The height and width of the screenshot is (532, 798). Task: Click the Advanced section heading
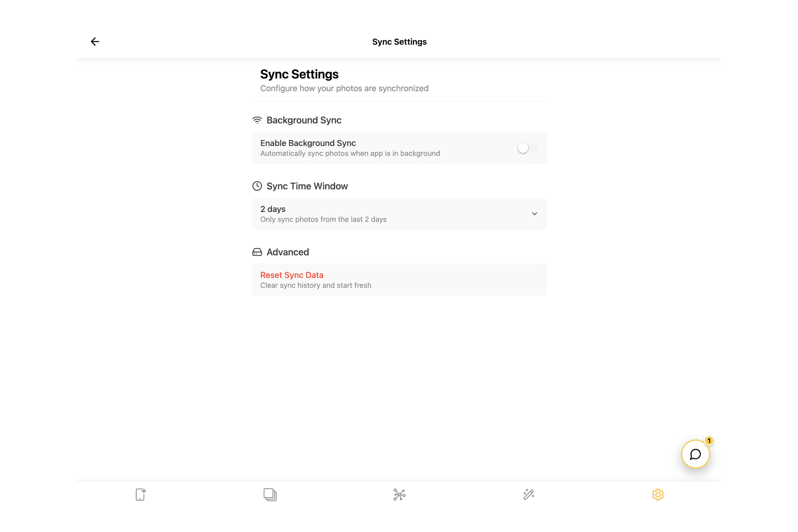coord(288,252)
